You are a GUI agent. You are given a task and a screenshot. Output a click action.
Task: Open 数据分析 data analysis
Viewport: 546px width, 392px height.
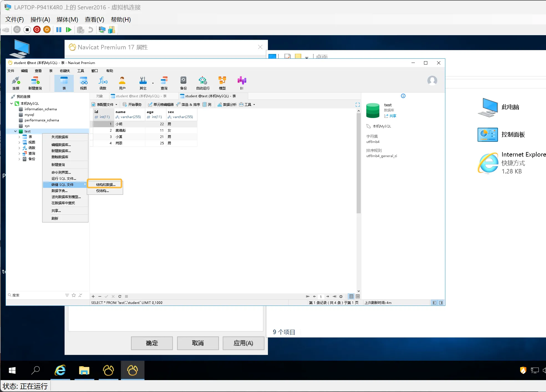[x=227, y=104]
